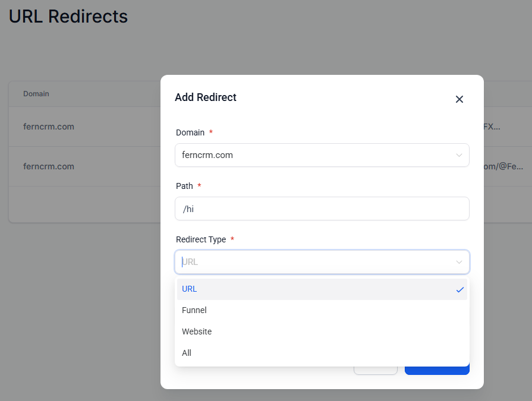The height and width of the screenshot is (401, 532).
Task: Click the X icon in the modal header
Action: (x=459, y=99)
